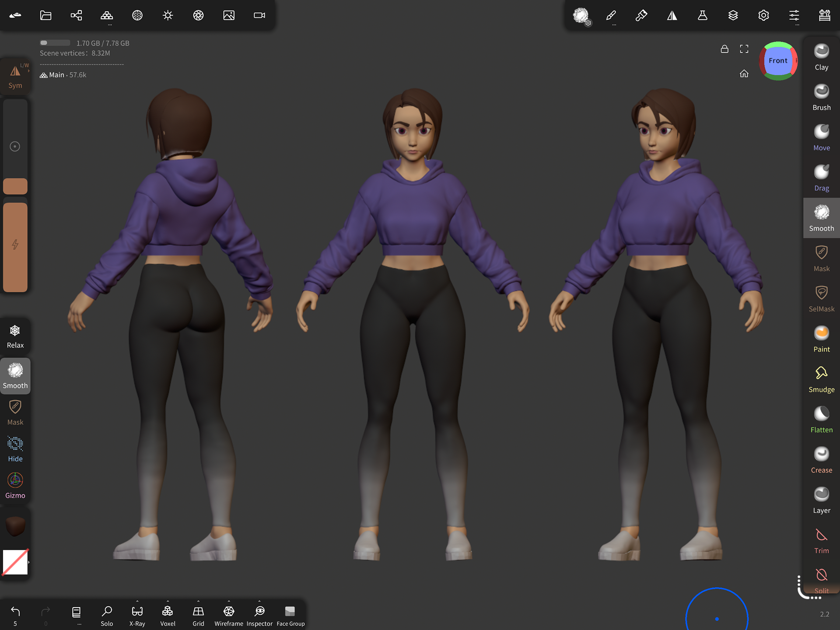The width and height of the screenshot is (840, 630).
Task: Toggle Wireframe display mode
Action: [229, 614]
